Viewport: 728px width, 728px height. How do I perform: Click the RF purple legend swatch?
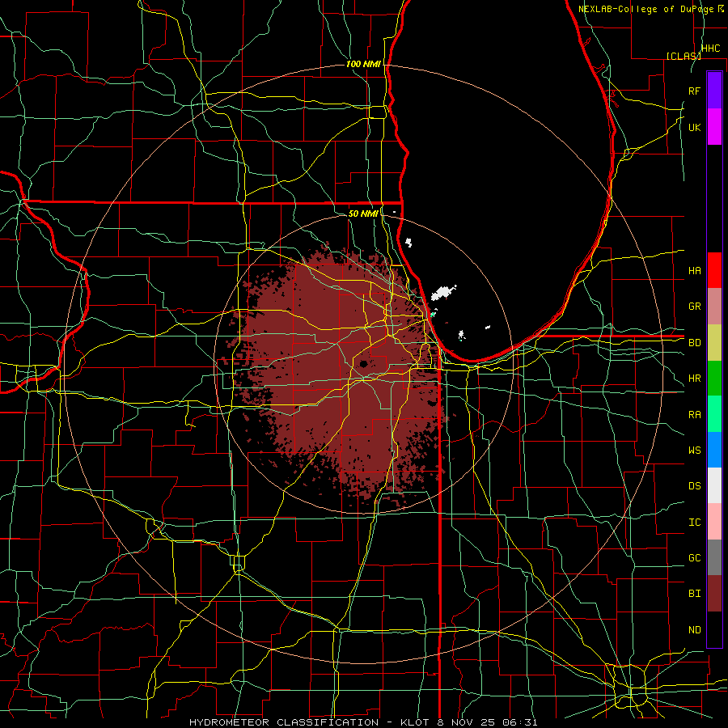click(714, 91)
